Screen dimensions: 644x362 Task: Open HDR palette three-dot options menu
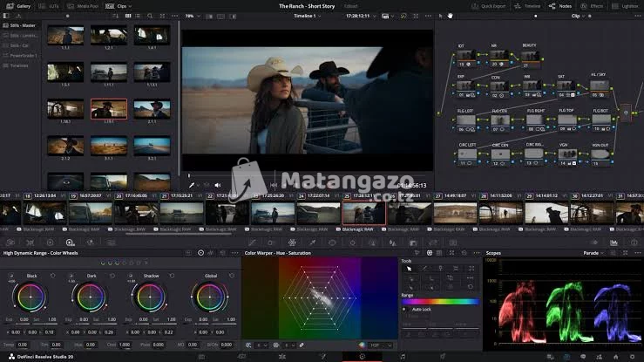235,253
